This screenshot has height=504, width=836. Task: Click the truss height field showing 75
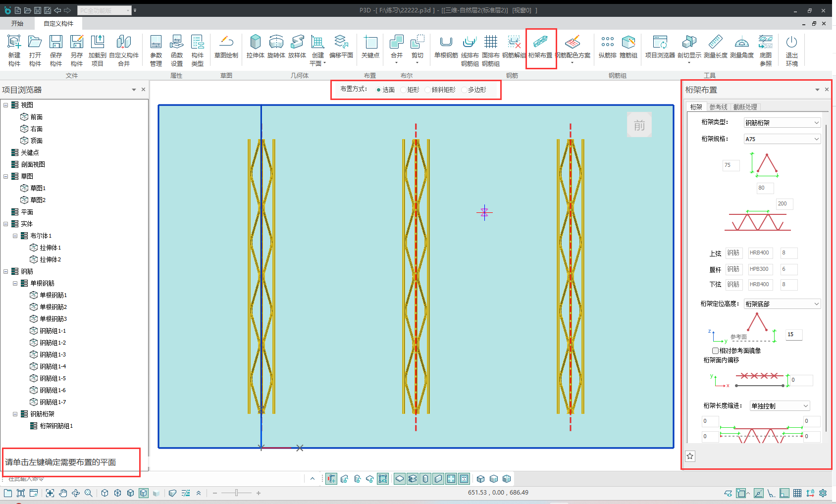tap(731, 165)
